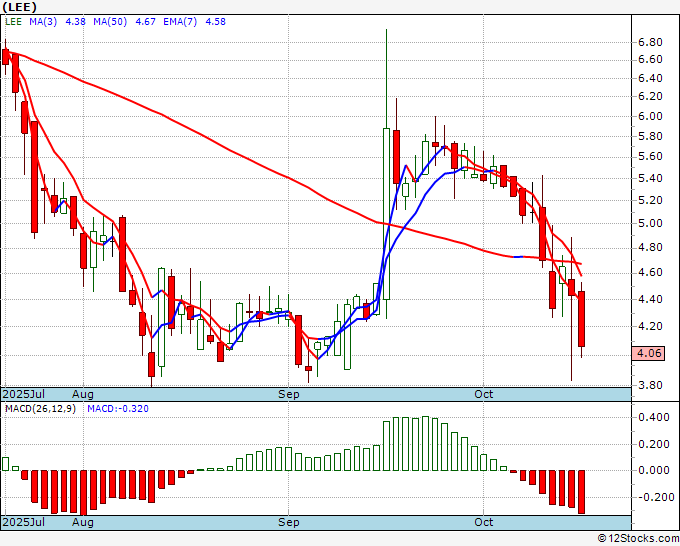Click the green LEE legend label

click(x=13, y=22)
